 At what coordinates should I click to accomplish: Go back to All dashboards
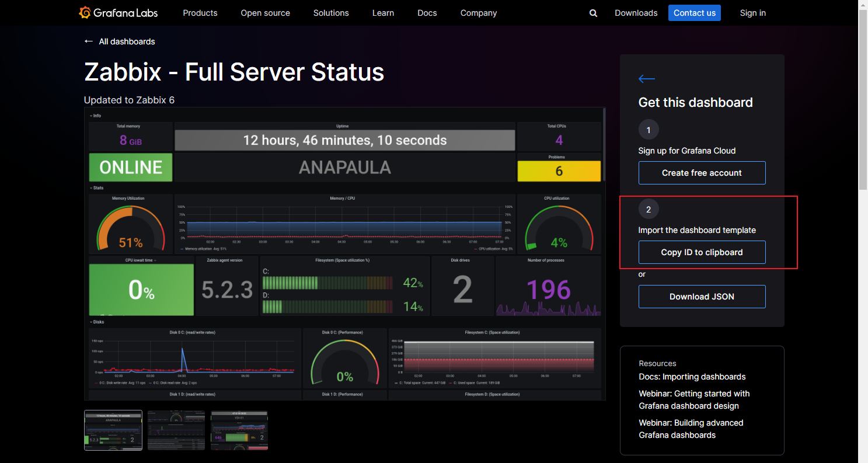[120, 41]
